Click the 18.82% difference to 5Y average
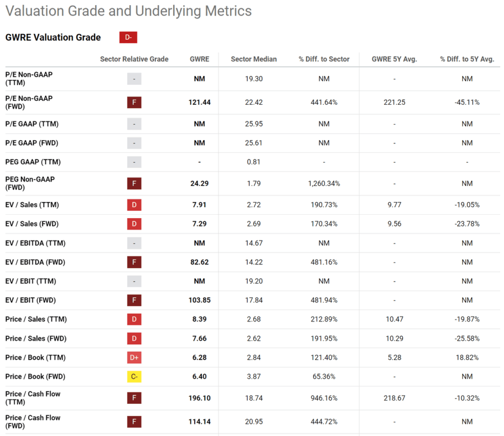Image resolution: width=504 pixels, height=436 pixels. coord(467,357)
